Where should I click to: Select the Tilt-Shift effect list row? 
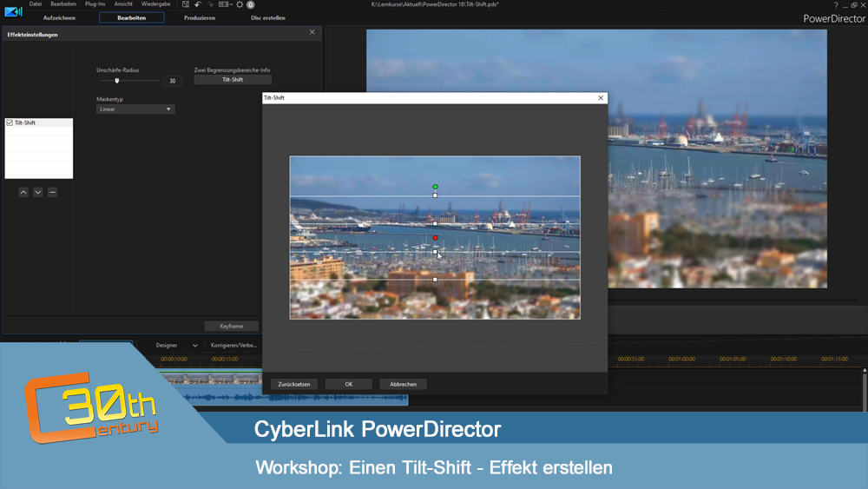(39, 122)
